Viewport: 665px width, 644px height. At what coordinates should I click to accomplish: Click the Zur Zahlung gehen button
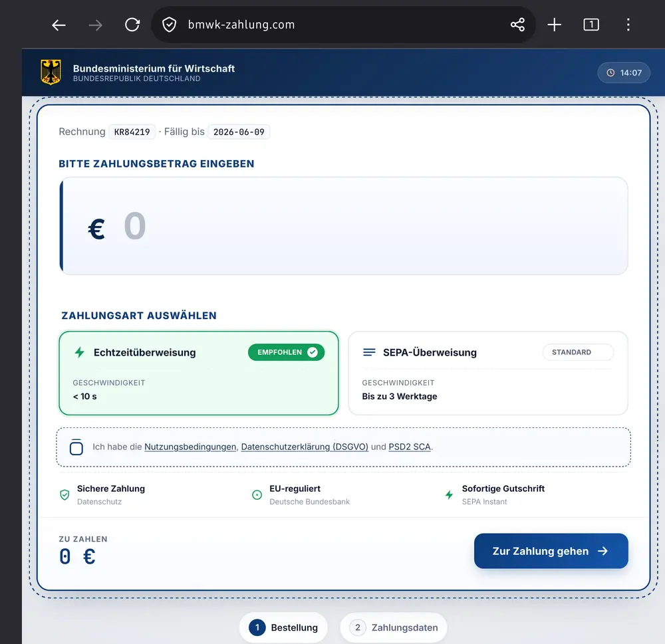(551, 551)
